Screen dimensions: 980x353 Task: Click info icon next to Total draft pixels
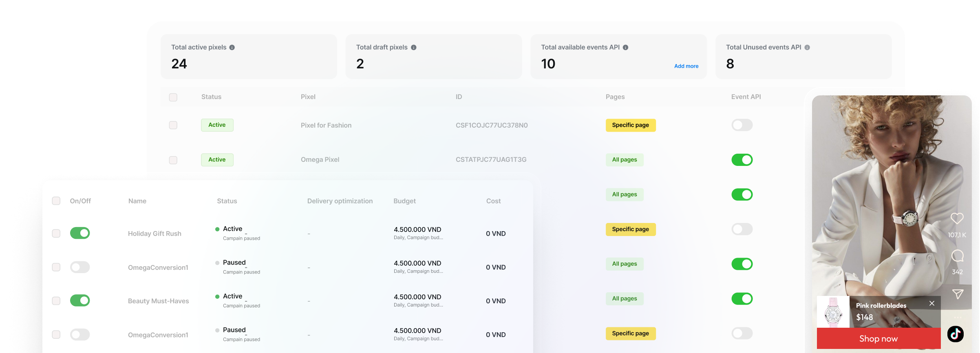click(413, 47)
